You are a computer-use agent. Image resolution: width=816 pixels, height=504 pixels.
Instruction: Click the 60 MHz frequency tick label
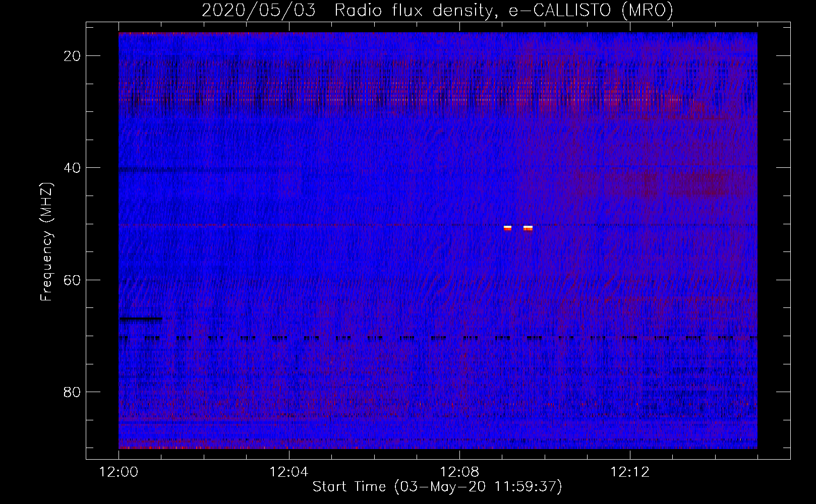[73, 280]
